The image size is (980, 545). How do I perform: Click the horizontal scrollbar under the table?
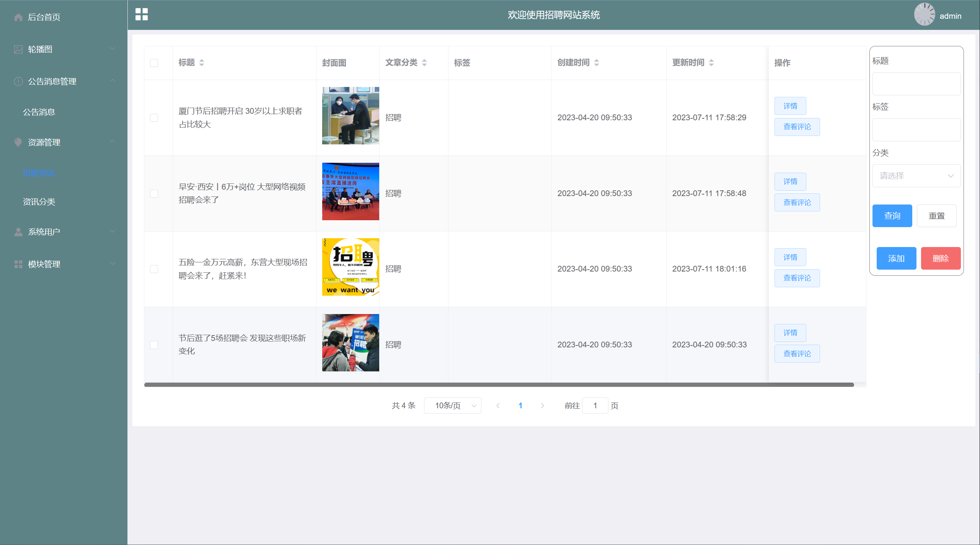pos(499,385)
